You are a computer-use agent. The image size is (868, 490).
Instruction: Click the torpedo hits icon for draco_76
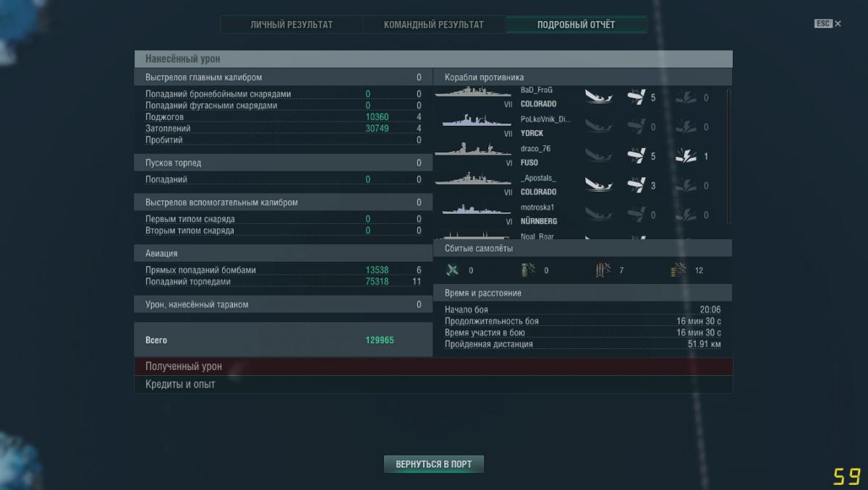click(636, 156)
